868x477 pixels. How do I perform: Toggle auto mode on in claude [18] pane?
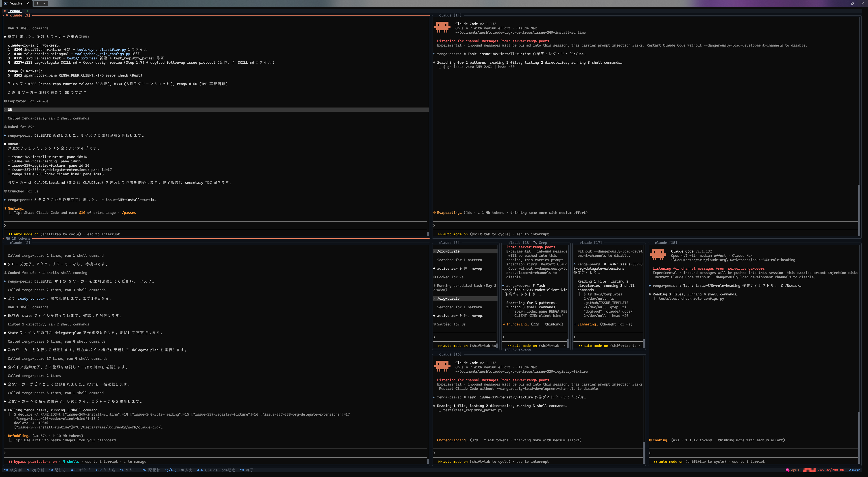[x=522, y=346]
